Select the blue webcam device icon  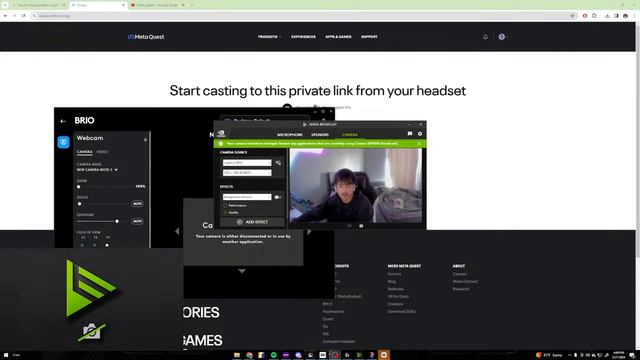click(x=63, y=142)
